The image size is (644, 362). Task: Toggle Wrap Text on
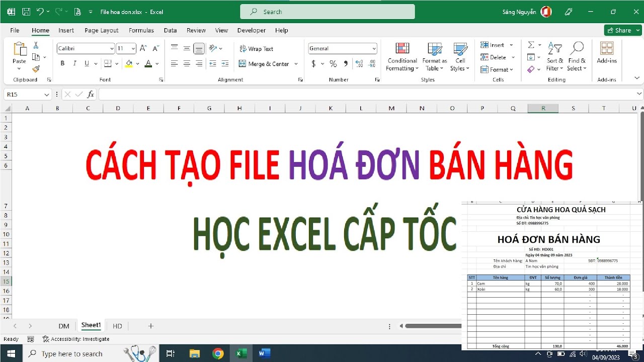click(256, 49)
